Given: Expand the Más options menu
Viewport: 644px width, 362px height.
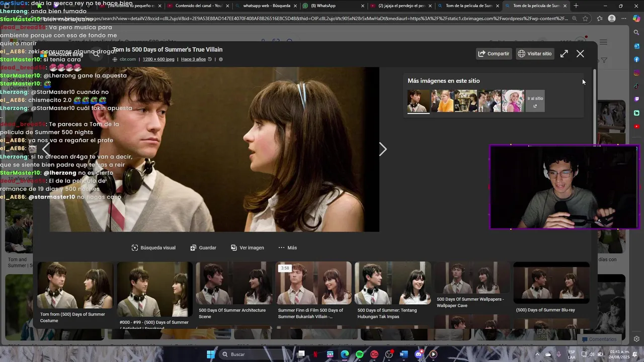Looking at the screenshot, I should (287, 248).
